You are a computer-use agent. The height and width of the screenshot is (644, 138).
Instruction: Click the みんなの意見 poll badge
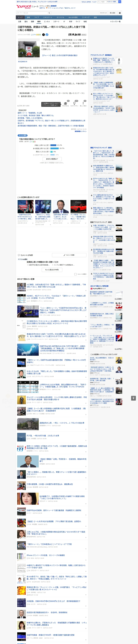click(x=23, y=135)
